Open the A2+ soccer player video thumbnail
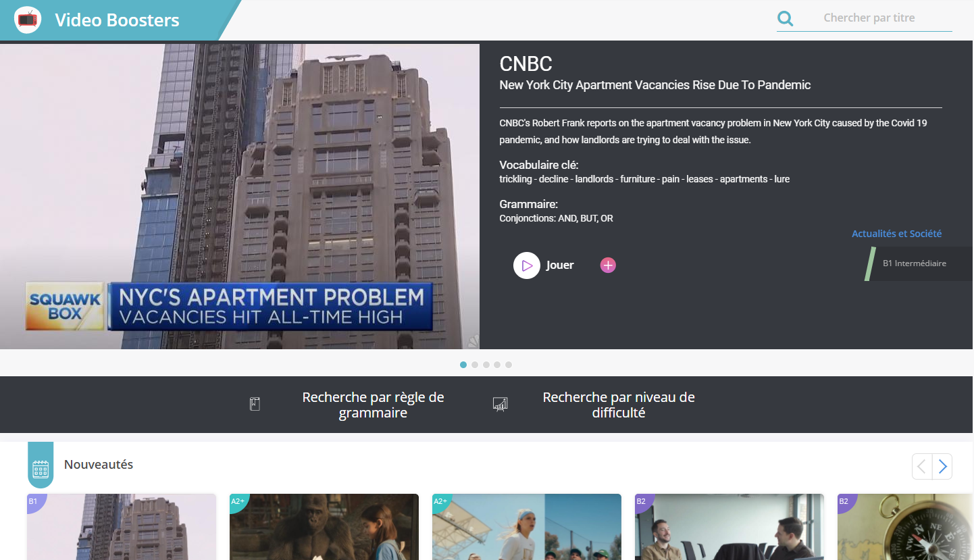This screenshot has height=560, width=974. [x=527, y=527]
